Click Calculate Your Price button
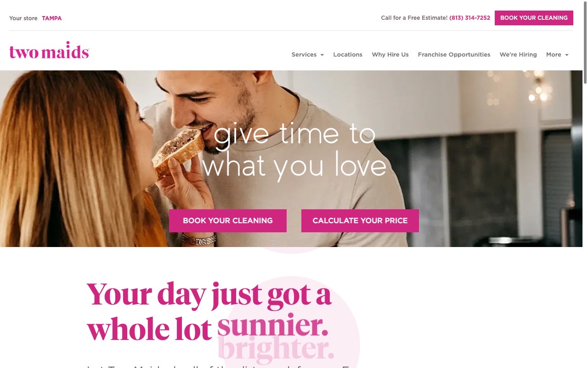 pyautogui.click(x=360, y=221)
